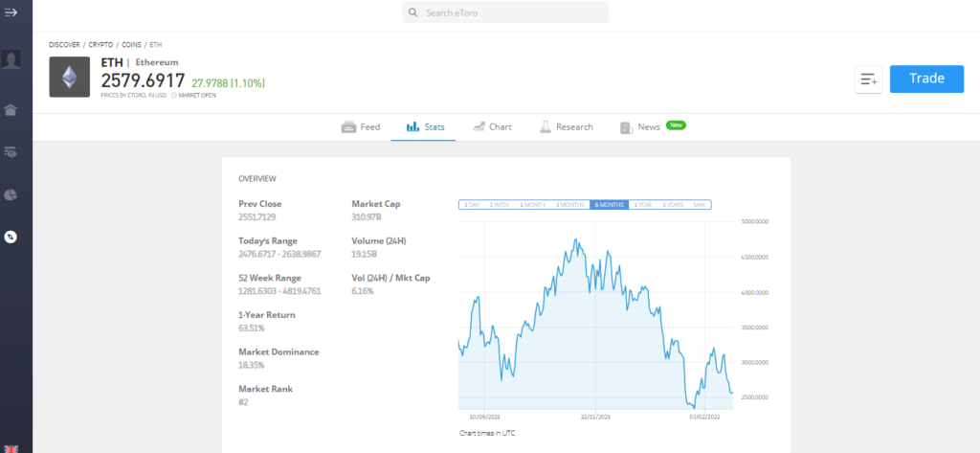The image size is (980, 453).
Task: Open the Feed tab
Action: point(361,127)
